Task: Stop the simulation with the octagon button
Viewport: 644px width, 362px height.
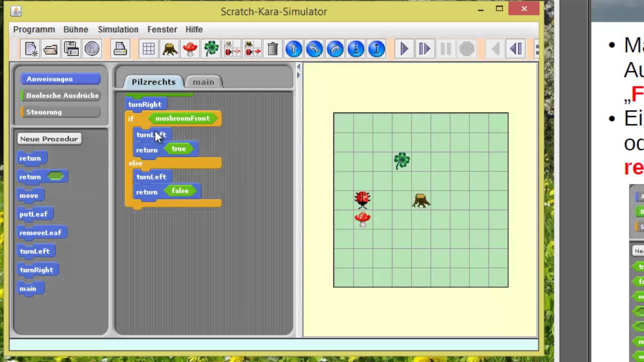Action: [x=467, y=49]
